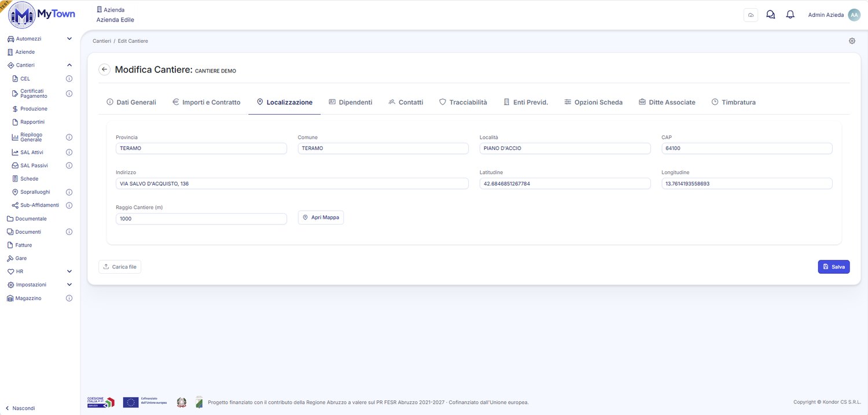Expand the HR menu chevron
Screen dimensions: 868x415
[x=69, y=271]
